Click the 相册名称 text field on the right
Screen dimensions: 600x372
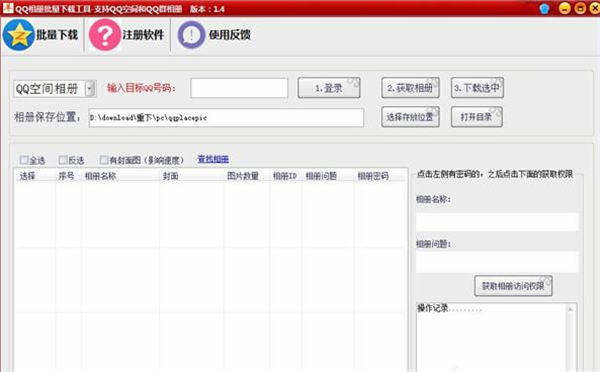coord(497,222)
